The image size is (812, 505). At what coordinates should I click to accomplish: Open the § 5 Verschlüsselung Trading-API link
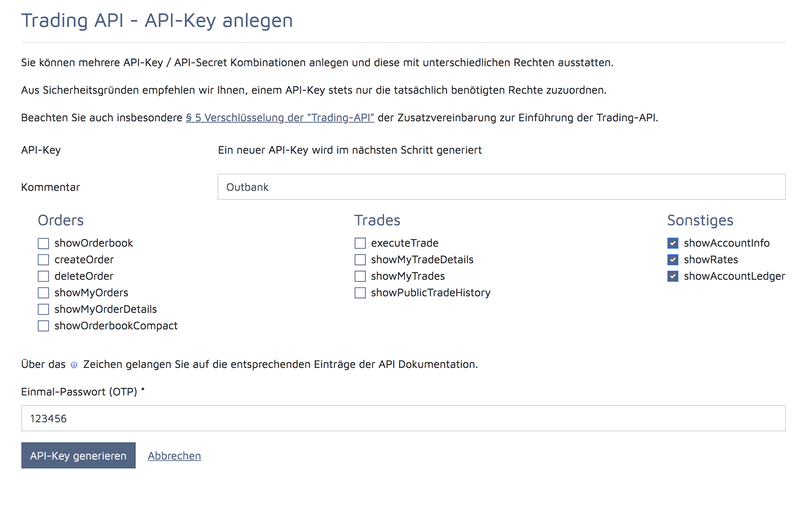coord(280,118)
